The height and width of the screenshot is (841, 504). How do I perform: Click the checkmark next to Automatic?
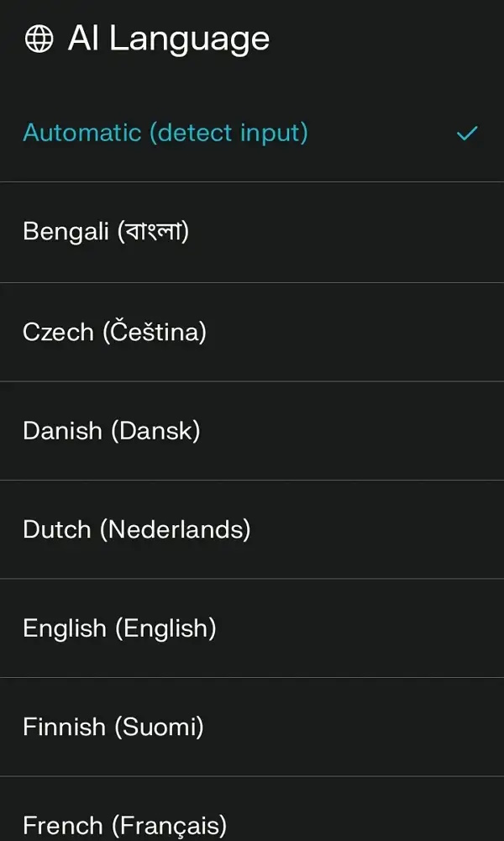[466, 132]
